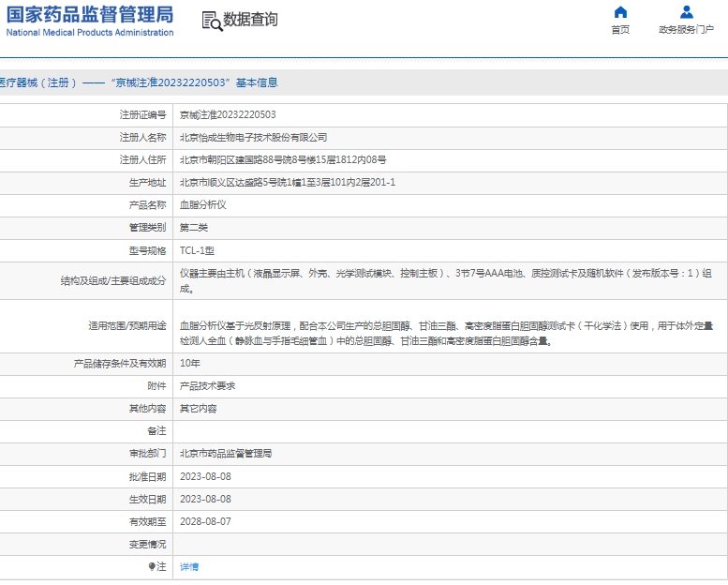Image resolution: width=728 pixels, height=585 pixels.
Task: Click the 变更情况 label
Action: 147,544
